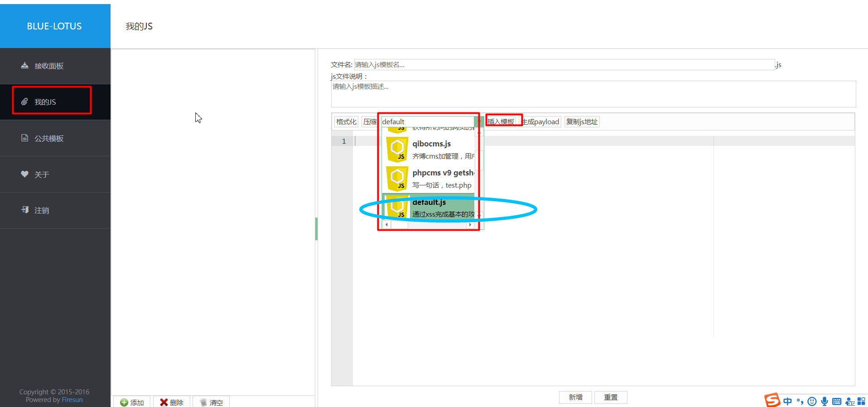Open 公共模板 in the sidebar
The width and height of the screenshot is (868, 407).
point(55,138)
